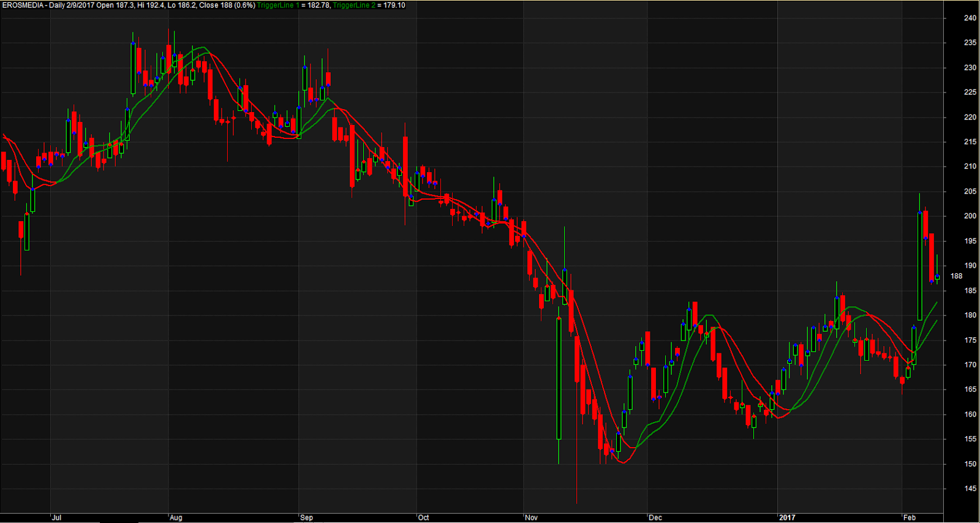Click the 180 price axis label
Viewport: 980px width, 523px height.
tap(970, 315)
